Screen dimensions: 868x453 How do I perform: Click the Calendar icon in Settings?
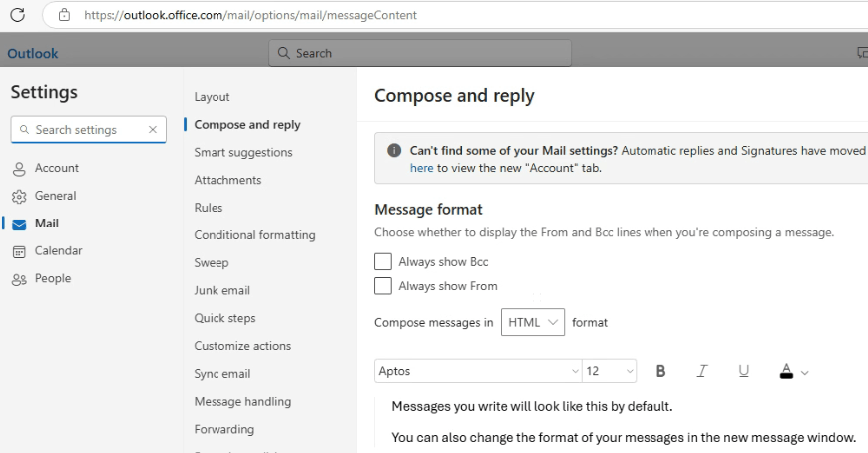pyautogui.click(x=19, y=252)
